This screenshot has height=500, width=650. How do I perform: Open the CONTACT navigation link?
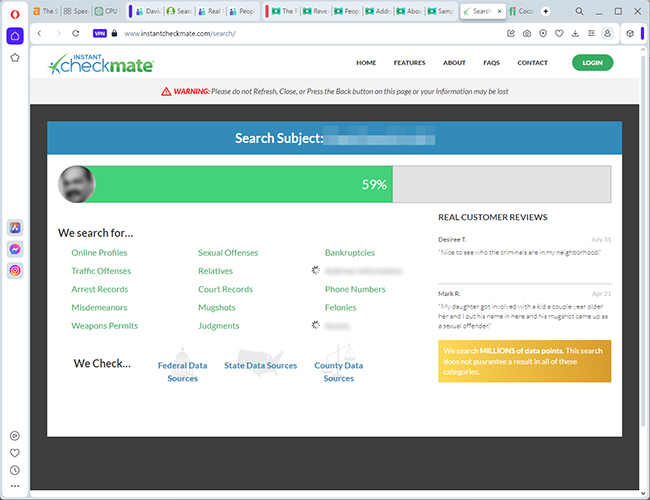(x=532, y=63)
